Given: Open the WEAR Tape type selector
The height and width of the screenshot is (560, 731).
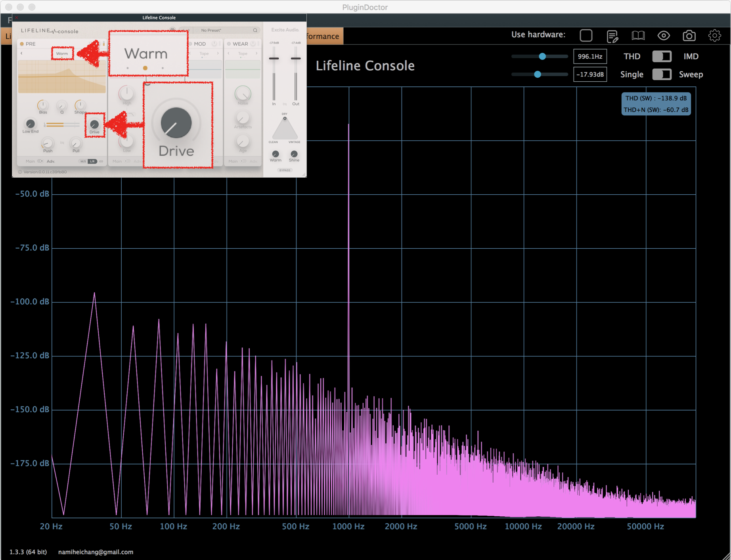Looking at the screenshot, I should 243,54.
